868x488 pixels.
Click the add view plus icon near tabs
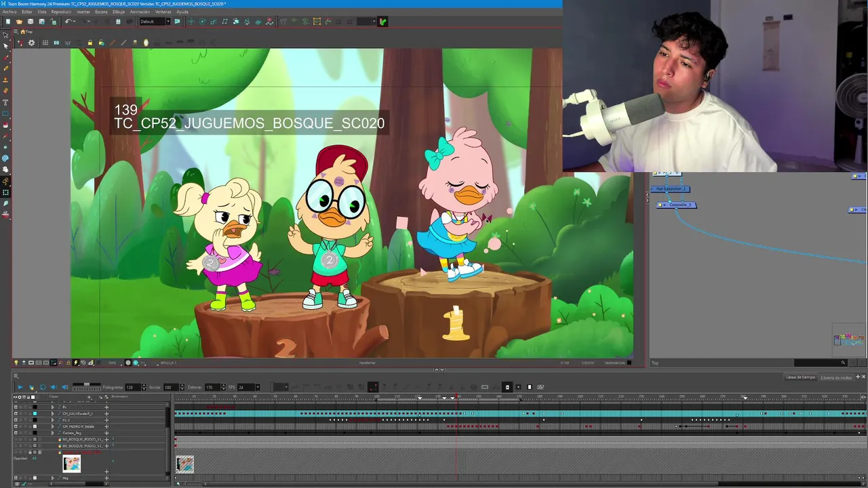pyautogui.click(x=858, y=377)
